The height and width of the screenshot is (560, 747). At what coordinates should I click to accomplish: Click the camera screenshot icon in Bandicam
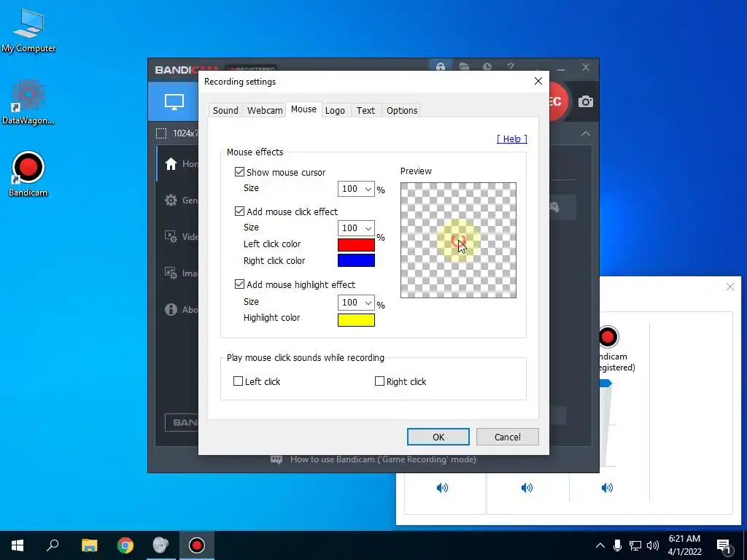586,101
